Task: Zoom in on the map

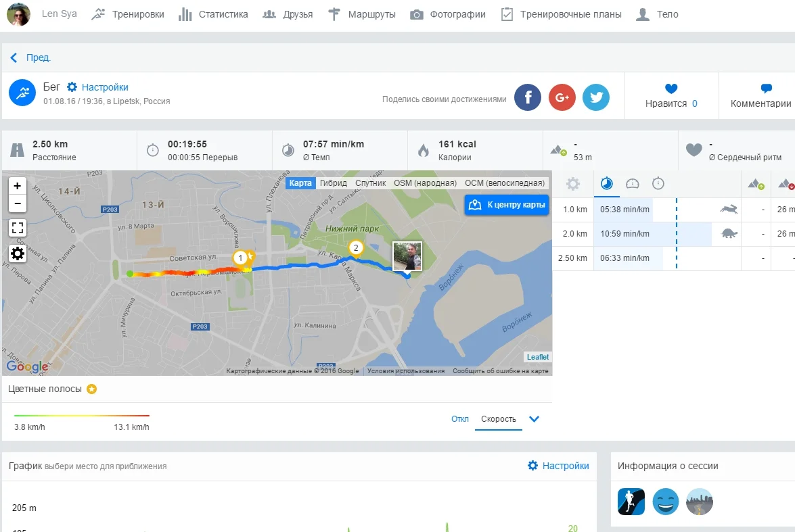Action: pyautogui.click(x=17, y=185)
